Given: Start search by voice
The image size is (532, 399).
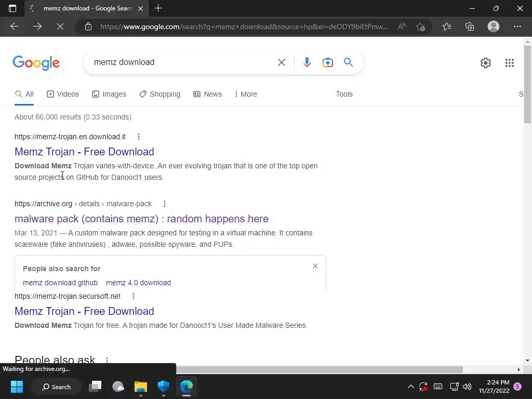Looking at the screenshot, I should [x=307, y=62].
